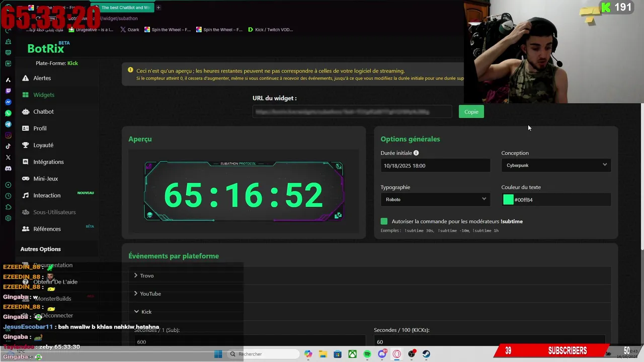Image resolution: width=644 pixels, height=362 pixels.
Task: Open the Kick / Twitch VOD bookmark
Action: click(270, 30)
